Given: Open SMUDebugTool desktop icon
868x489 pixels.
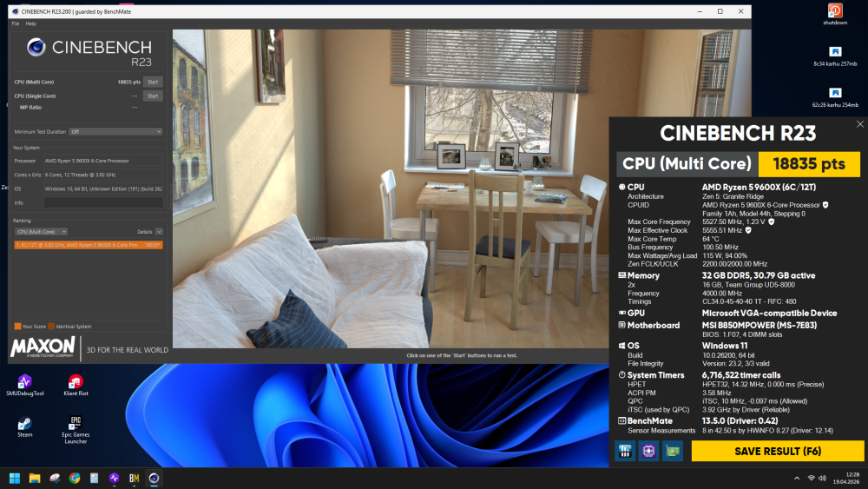Looking at the screenshot, I should 25,386.
